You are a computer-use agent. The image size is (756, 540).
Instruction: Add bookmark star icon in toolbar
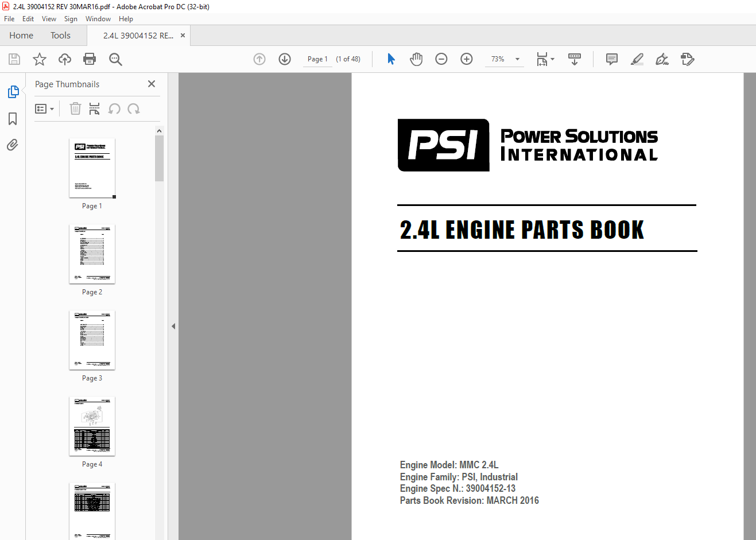(40, 59)
